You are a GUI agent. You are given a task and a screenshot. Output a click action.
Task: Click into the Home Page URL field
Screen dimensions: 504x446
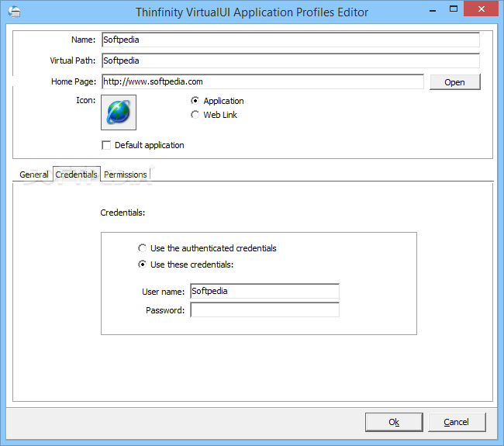tap(263, 81)
